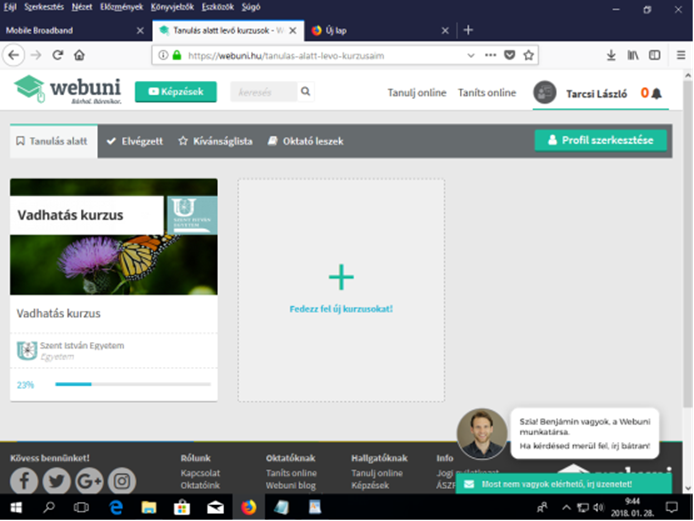Open a new browser tab with plus
This screenshot has width=694, height=521.
click(468, 30)
